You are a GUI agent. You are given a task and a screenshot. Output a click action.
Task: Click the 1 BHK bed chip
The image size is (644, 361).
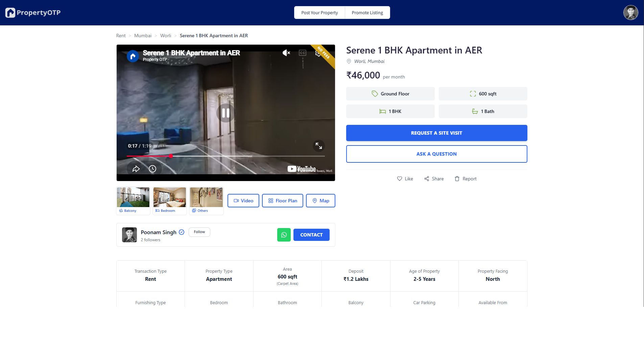390,111
